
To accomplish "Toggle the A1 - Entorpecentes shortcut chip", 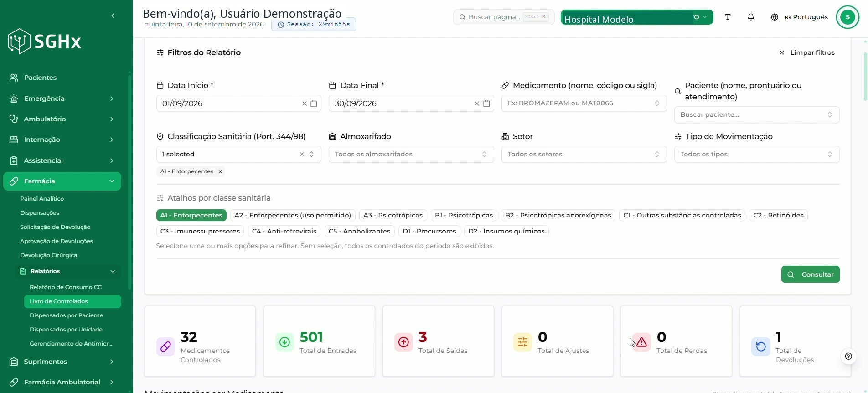I will (x=191, y=215).
